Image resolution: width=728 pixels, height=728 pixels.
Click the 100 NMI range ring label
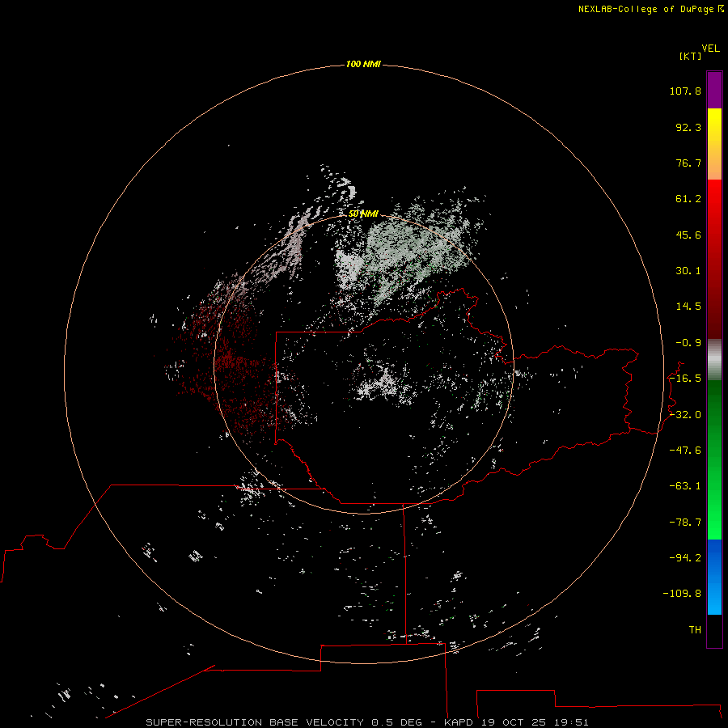(x=363, y=64)
